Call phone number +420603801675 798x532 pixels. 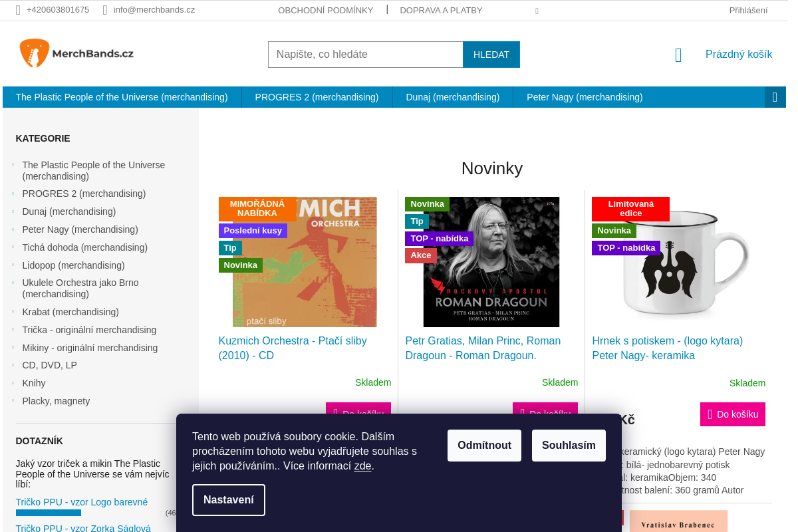pyautogui.click(x=58, y=10)
